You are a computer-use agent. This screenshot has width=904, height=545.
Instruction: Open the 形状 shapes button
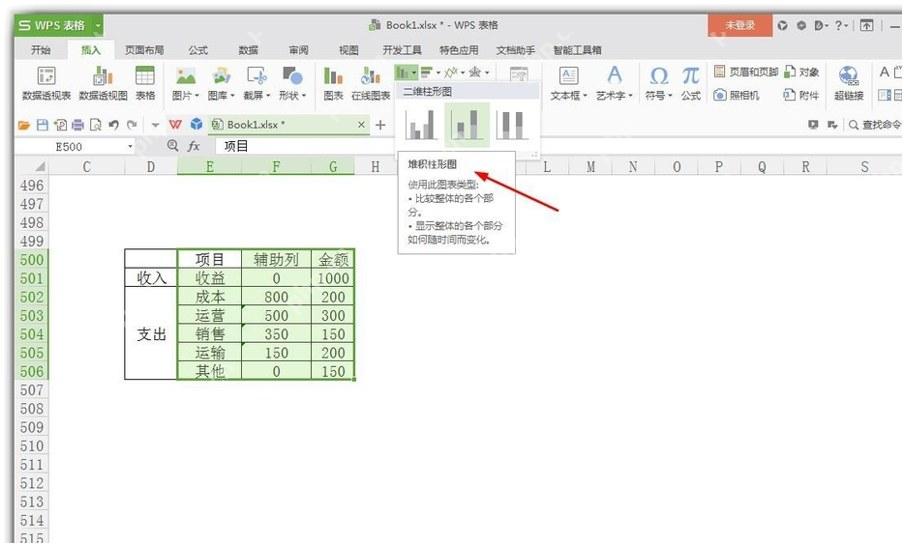292,84
